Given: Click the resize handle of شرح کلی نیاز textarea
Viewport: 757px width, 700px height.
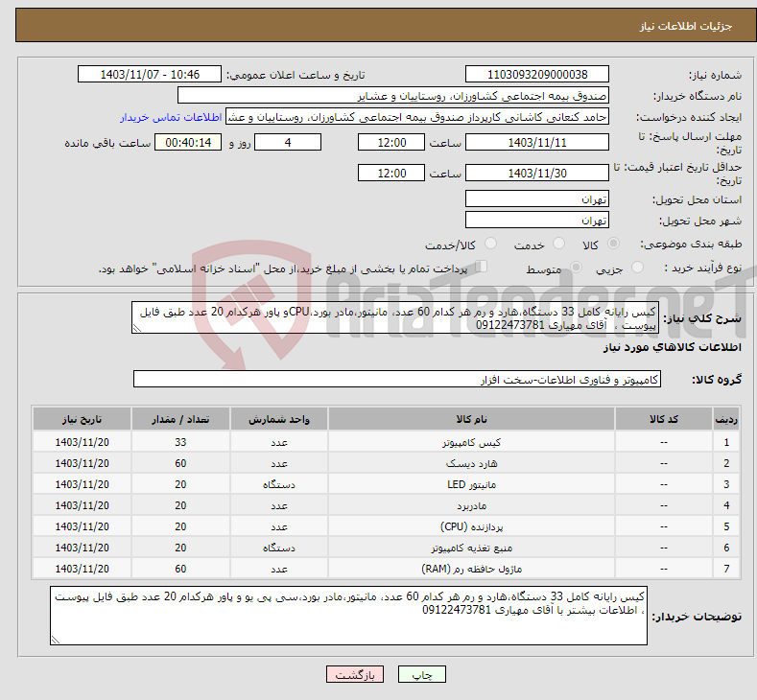Looking at the screenshot, I should pyautogui.click(x=137, y=328).
